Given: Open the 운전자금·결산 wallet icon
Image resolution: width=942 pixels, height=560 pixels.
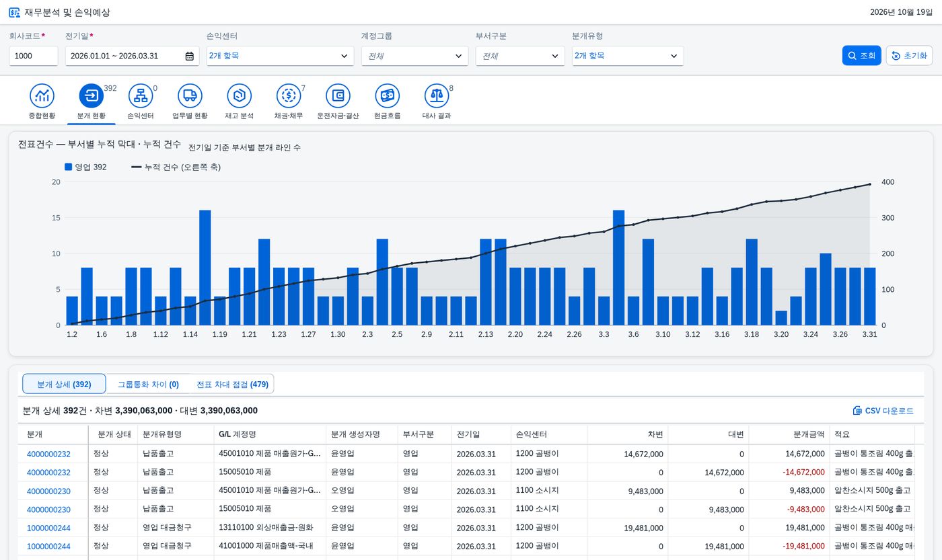Looking at the screenshot, I should 338,96.
